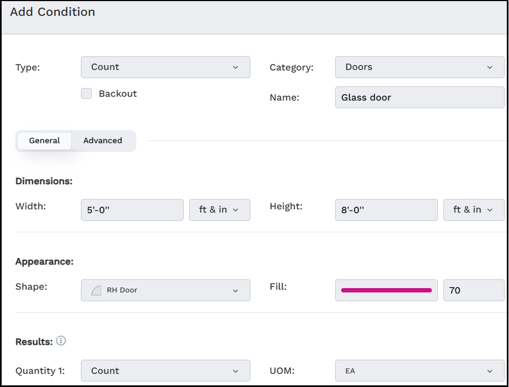Click the Add Condition title text
509x387 pixels.
click(52, 12)
